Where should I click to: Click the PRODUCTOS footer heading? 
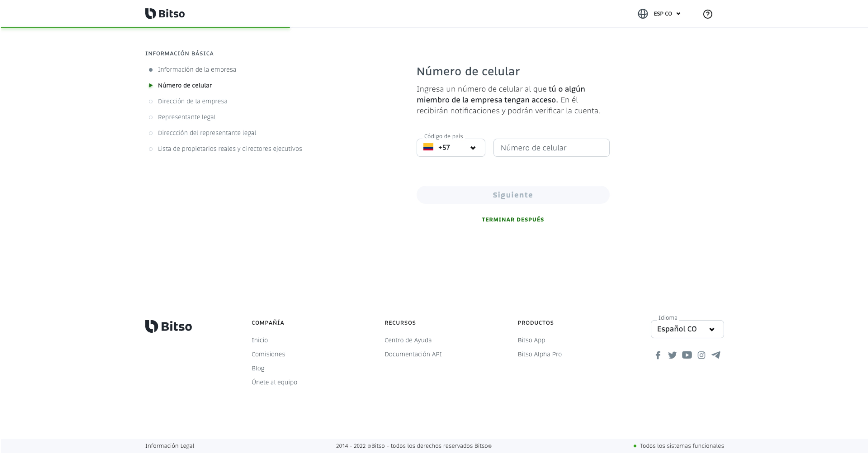[x=535, y=323]
